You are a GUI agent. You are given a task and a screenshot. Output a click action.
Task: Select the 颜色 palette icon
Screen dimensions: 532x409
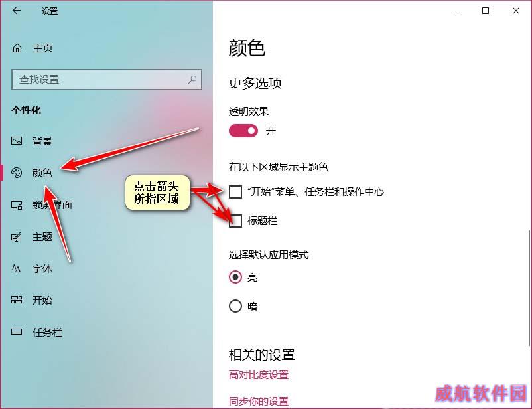coord(17,173)
